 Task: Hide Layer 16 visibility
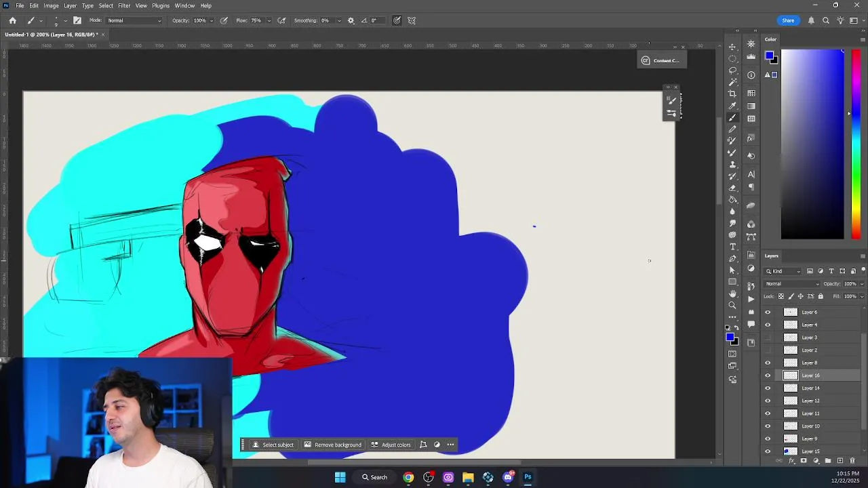(x=768, y=375)
